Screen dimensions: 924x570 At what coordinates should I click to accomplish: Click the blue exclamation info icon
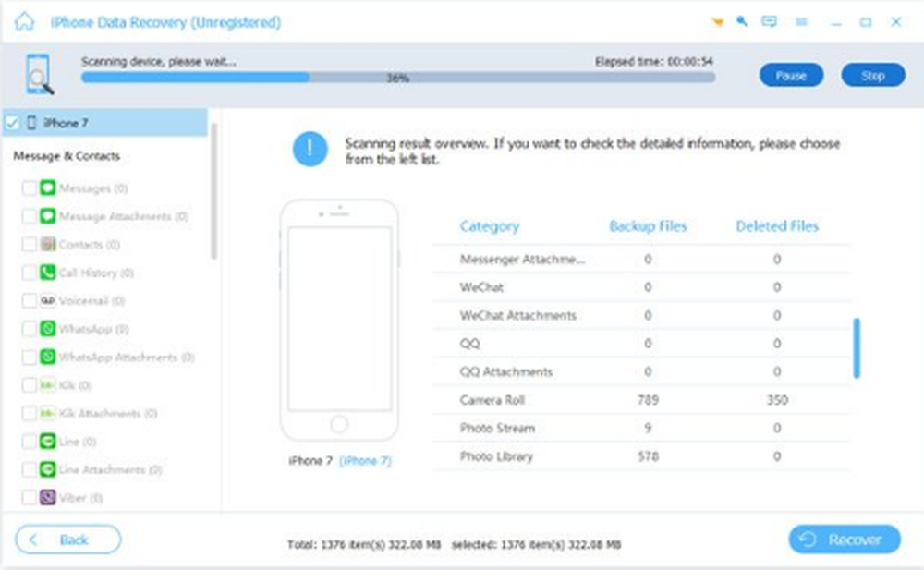click(x=310, y=149)
